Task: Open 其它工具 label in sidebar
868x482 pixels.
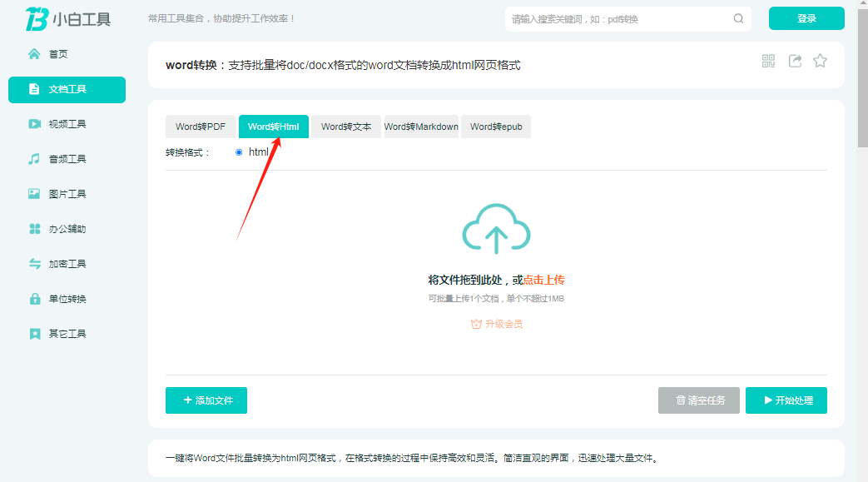Action: [x=67, y=334]
